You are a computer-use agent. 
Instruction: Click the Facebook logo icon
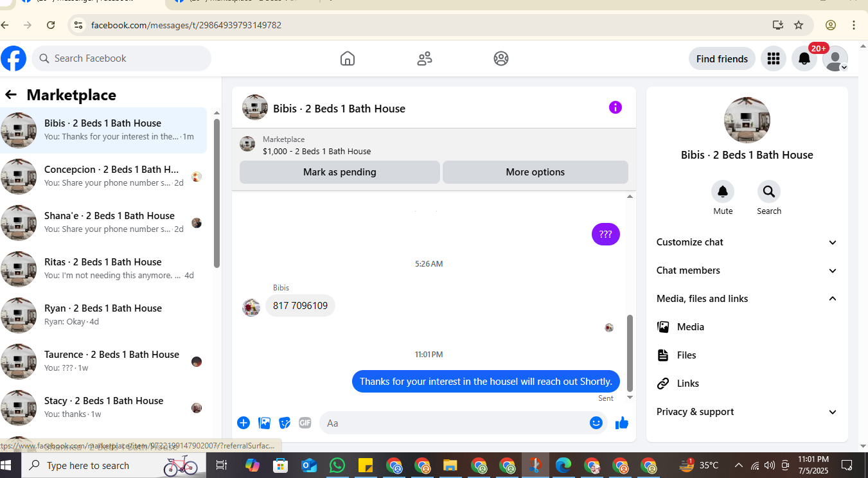13,58
